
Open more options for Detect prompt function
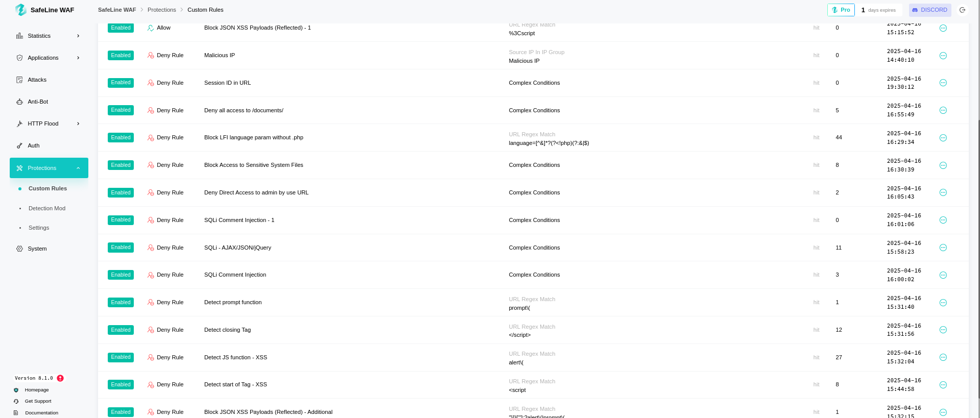943,303
